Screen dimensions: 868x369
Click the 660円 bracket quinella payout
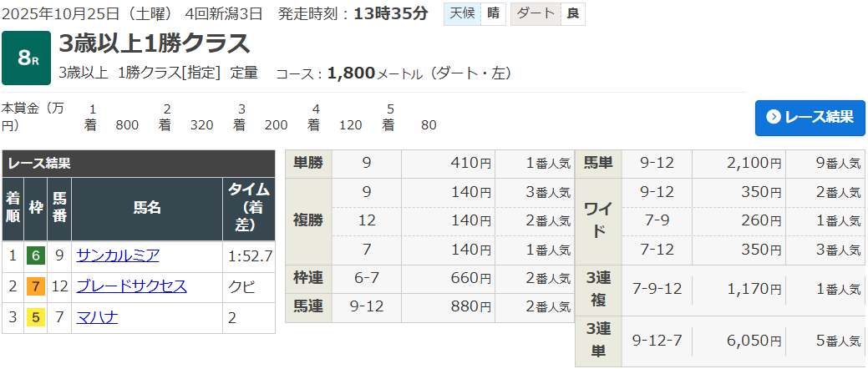pyautogui.click(x=470, y=278)
